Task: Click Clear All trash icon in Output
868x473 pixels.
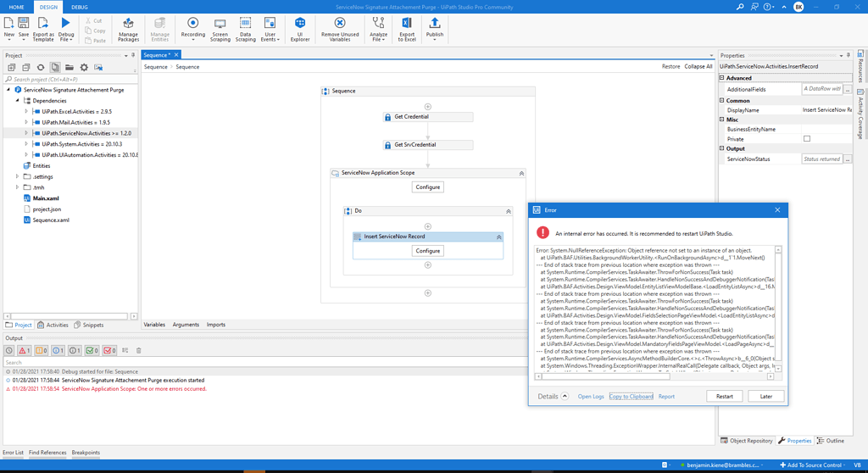Action: pos(138,351)
